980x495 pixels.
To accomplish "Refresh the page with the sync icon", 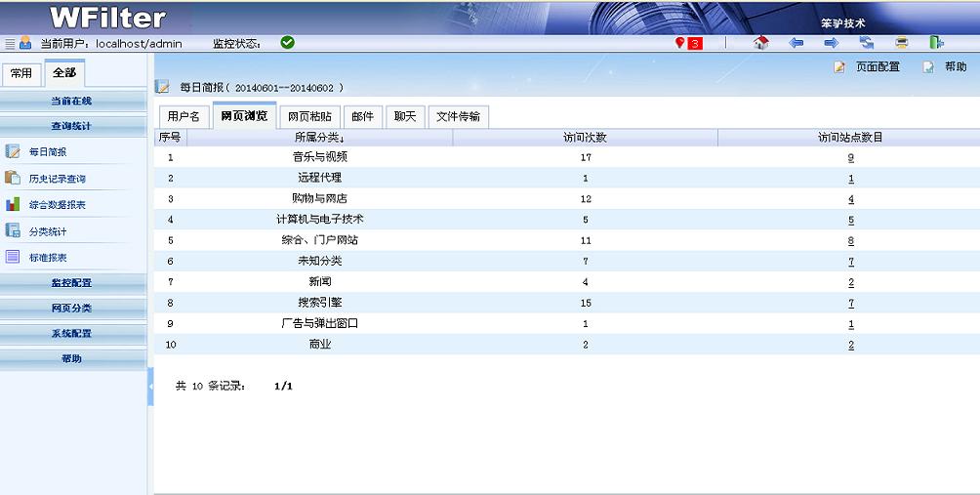I will [866, 43].
